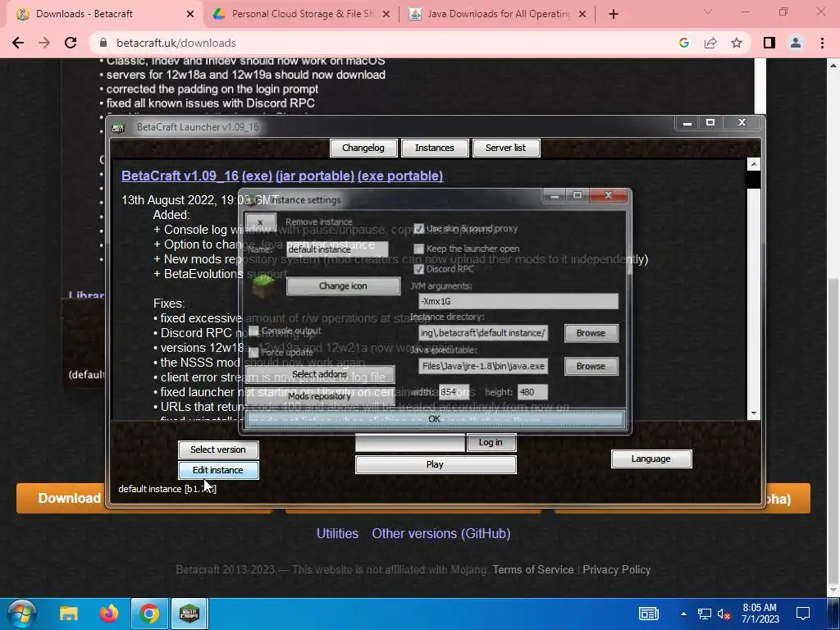
Task: Open Utilities link on Betacraft page
Action: (337, 533)
